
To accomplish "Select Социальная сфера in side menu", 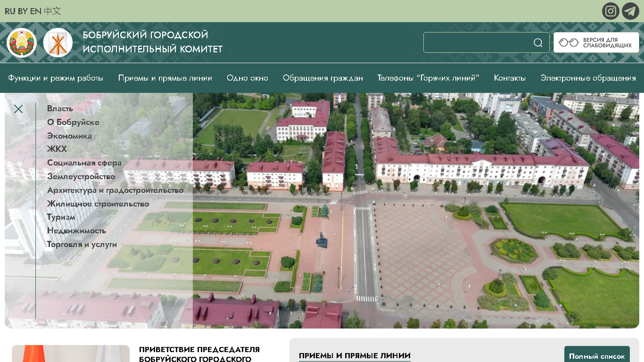I will click(84, 163).
